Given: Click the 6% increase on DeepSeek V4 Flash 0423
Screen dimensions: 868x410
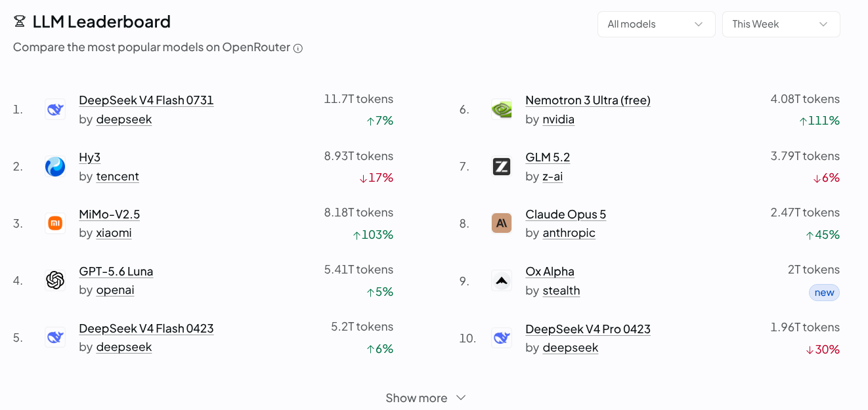Looking at the screenshot, I should 380,349.
